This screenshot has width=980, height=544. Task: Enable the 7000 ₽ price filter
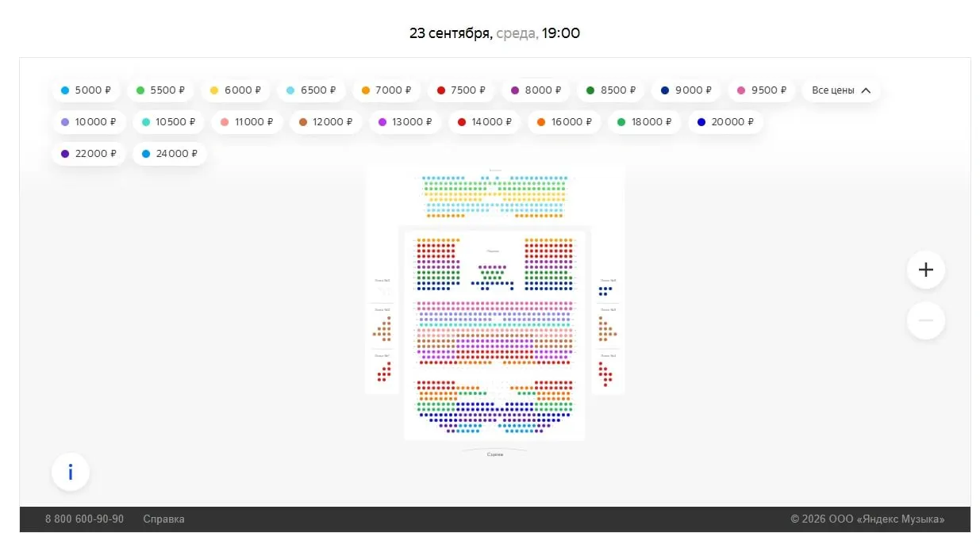point(386,90)
